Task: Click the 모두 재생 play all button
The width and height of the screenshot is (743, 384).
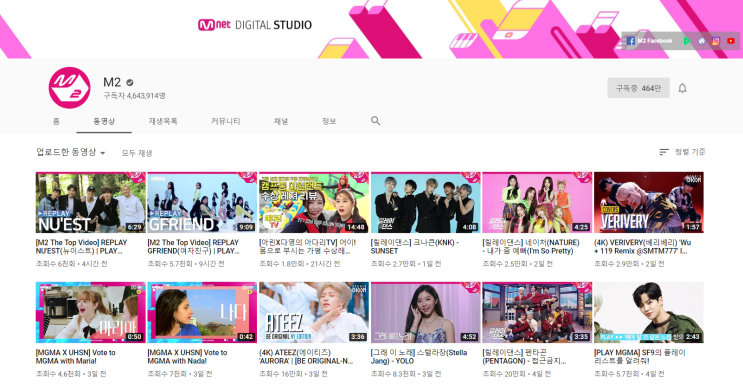Action: 137,153
